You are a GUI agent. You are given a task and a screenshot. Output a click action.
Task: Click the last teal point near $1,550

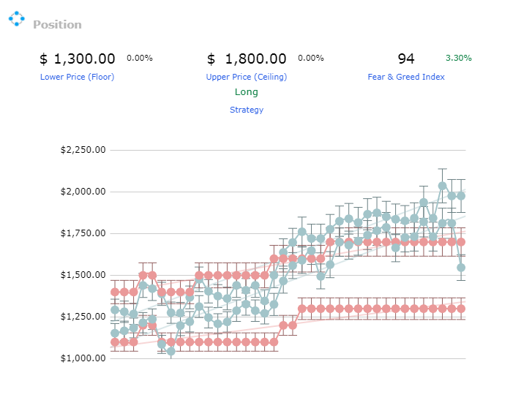[x=461, y=268]
